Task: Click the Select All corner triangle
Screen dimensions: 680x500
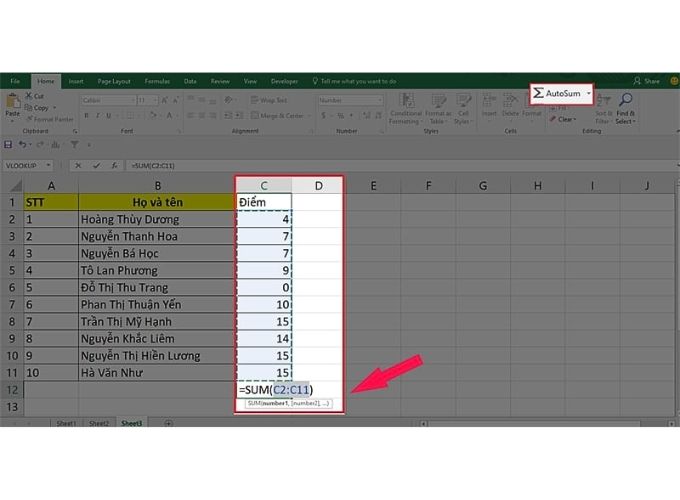Action: [x=16, y=186]
